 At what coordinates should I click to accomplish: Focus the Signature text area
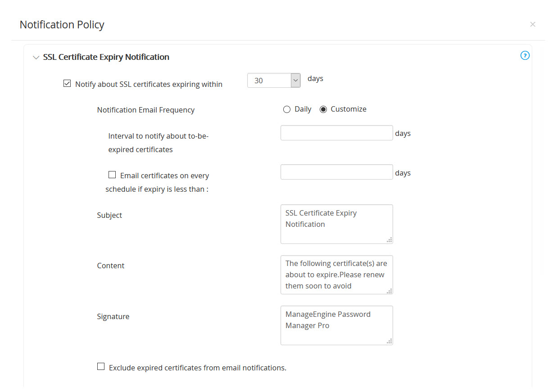pyautogui.click(x=336, y=325)
